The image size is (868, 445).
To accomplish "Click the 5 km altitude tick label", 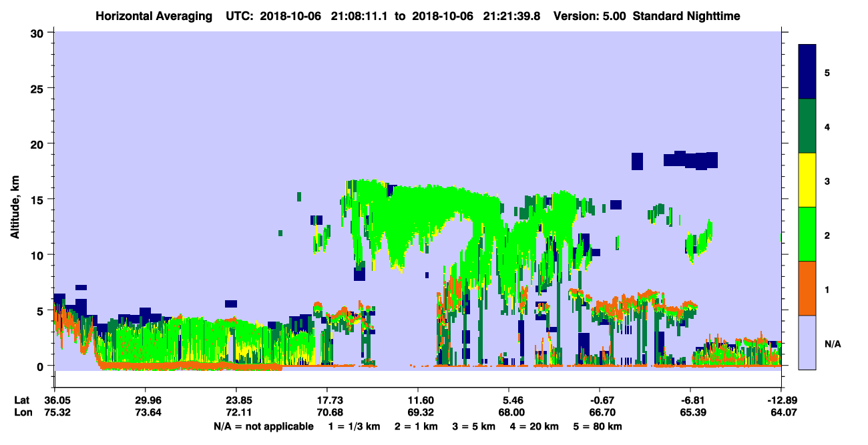I will click(x=41, y=310).
